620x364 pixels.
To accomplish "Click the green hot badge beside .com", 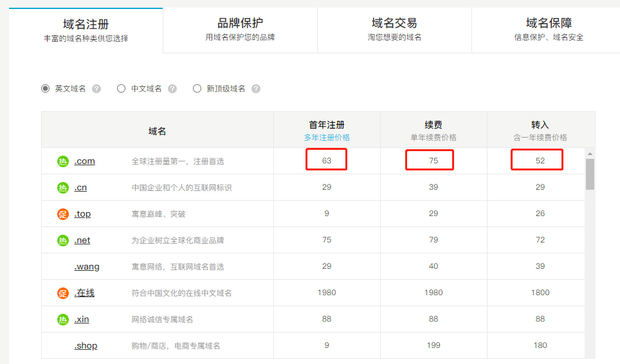I will [x=62, y=161].
